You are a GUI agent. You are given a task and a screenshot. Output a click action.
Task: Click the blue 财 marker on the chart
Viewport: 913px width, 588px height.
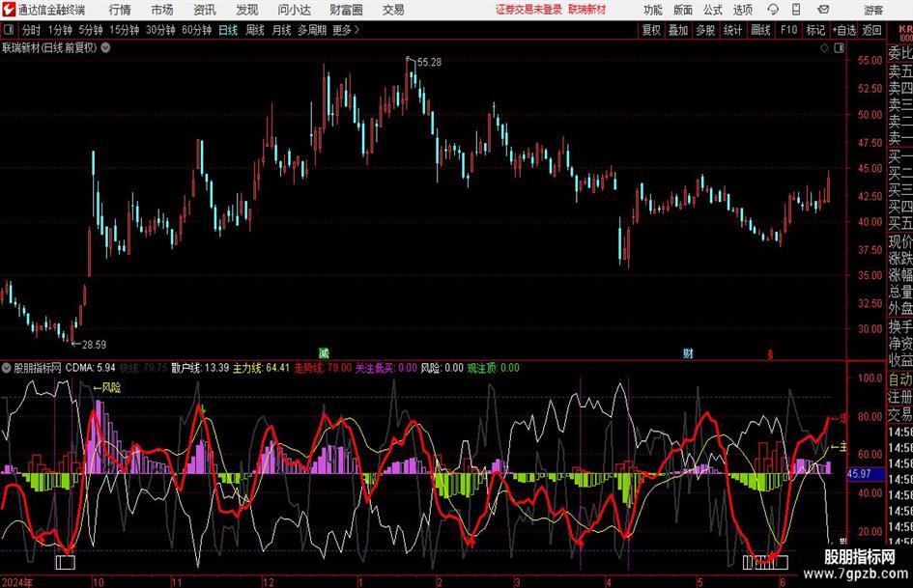tap(688, 352)
